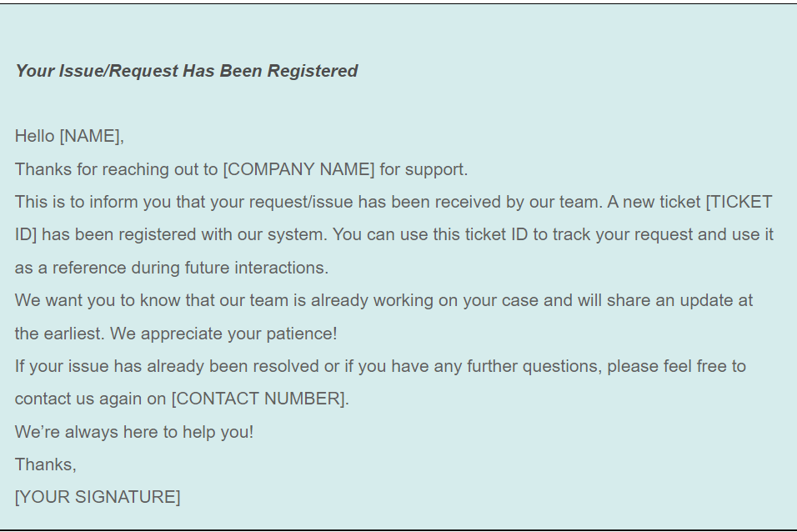Select the [NAME] placeholder in greeting

point(92,136)
